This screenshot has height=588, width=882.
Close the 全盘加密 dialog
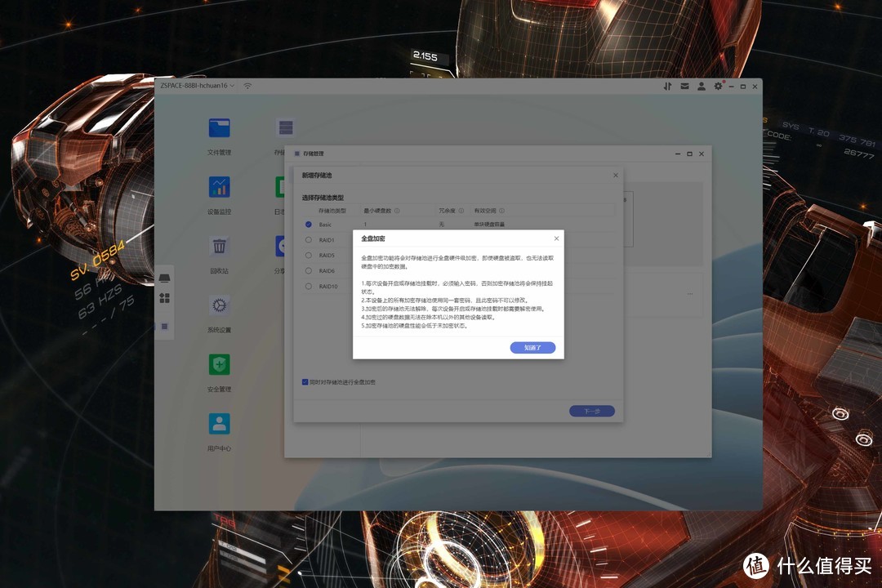(557, 238)
